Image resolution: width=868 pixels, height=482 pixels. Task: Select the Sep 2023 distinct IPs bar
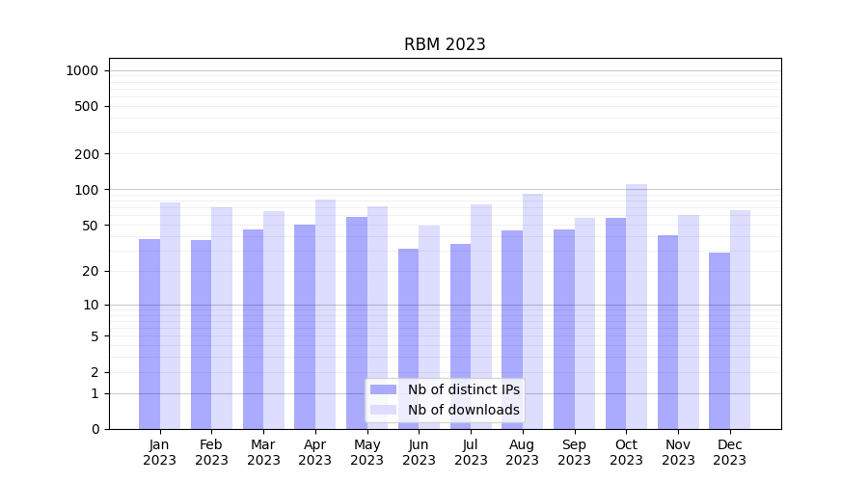click(564, 328)
